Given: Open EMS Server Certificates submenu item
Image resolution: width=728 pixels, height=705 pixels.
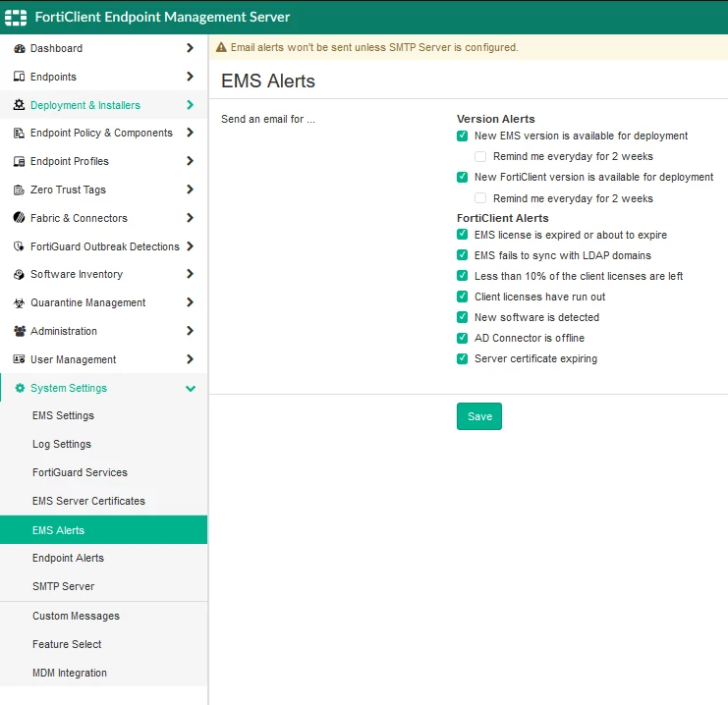Looking at the screenshot, I should [x=103, y=501].
